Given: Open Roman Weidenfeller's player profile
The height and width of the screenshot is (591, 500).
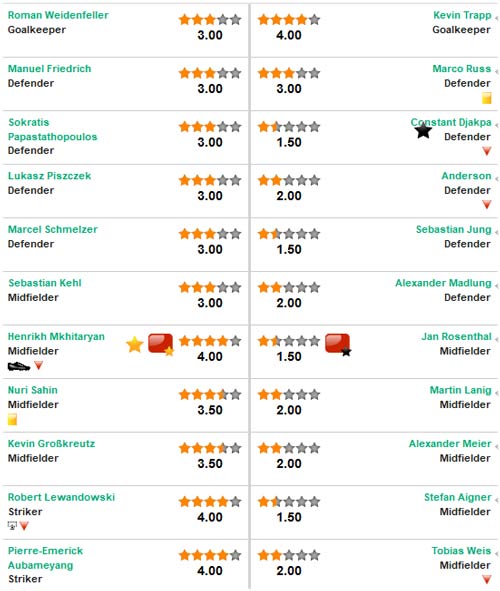Looking at the screenshot, I should click(x=58, y=15).
